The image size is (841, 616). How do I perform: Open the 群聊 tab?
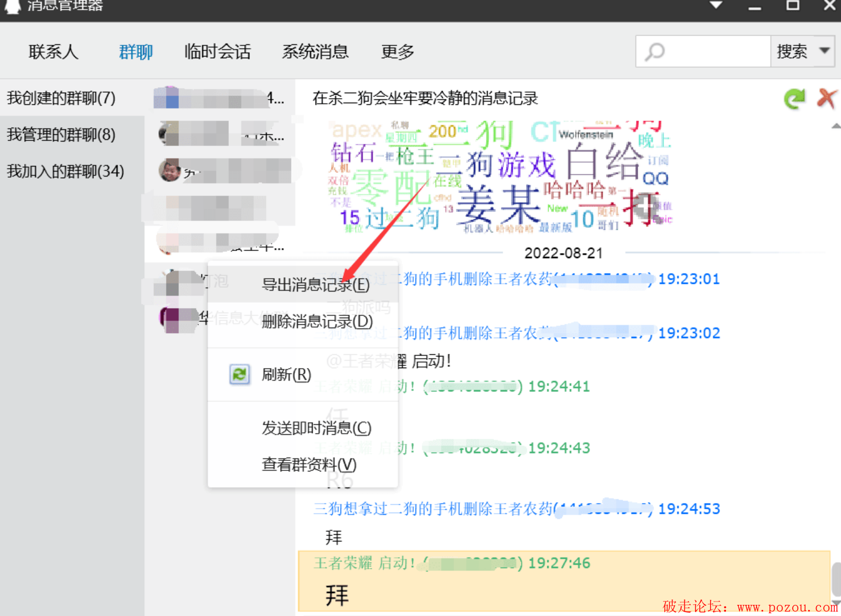click(x=136, y=52)
